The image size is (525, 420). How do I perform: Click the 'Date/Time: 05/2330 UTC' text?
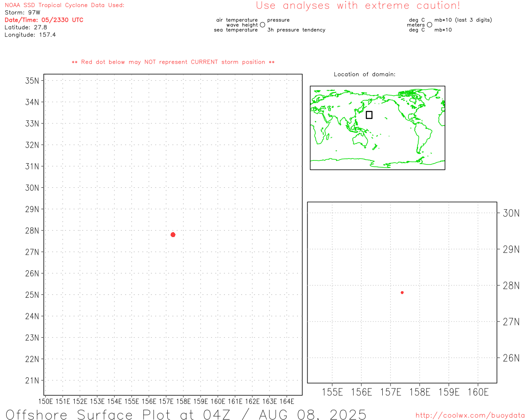coord(44,20)
